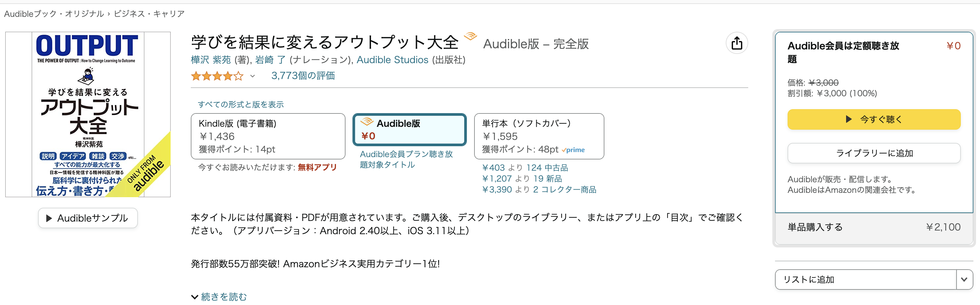The image size is (980, 305).
Task: Select the 単行本 (ソフトカバー) format
Action: (x=539, y=136)
